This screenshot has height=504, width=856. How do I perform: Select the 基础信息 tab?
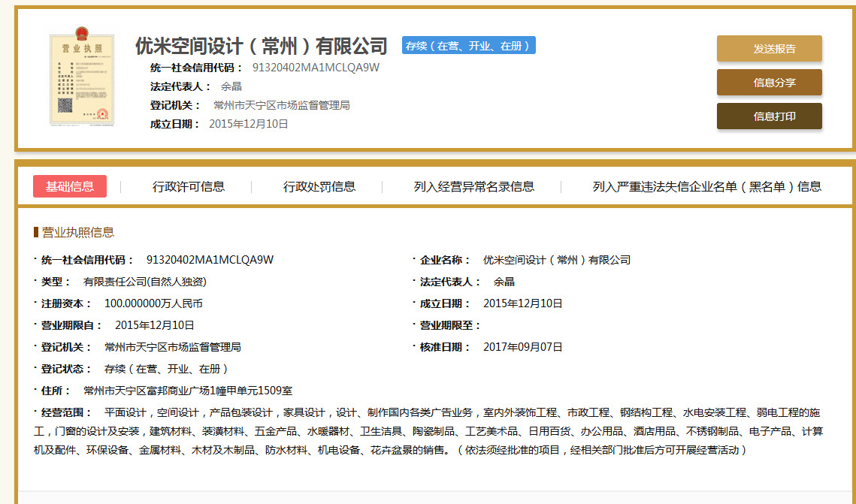70,186
